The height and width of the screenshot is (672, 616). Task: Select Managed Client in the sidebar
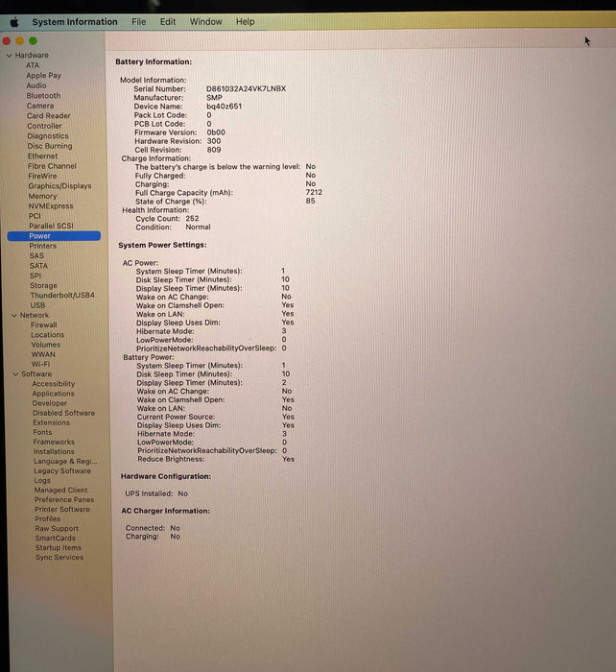pos(60,491)
